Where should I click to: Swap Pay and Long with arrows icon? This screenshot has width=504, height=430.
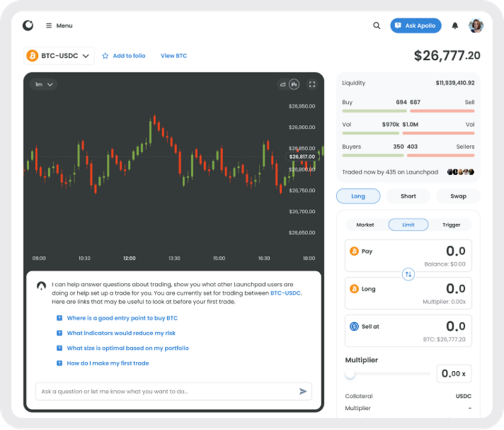pyautogui.click(x=408, y=274)
